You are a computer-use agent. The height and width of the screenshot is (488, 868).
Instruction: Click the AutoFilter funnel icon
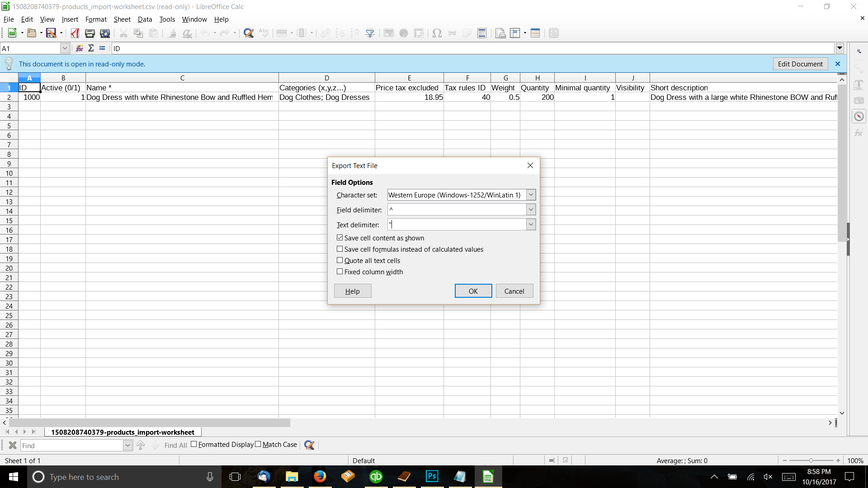point(370,33)
